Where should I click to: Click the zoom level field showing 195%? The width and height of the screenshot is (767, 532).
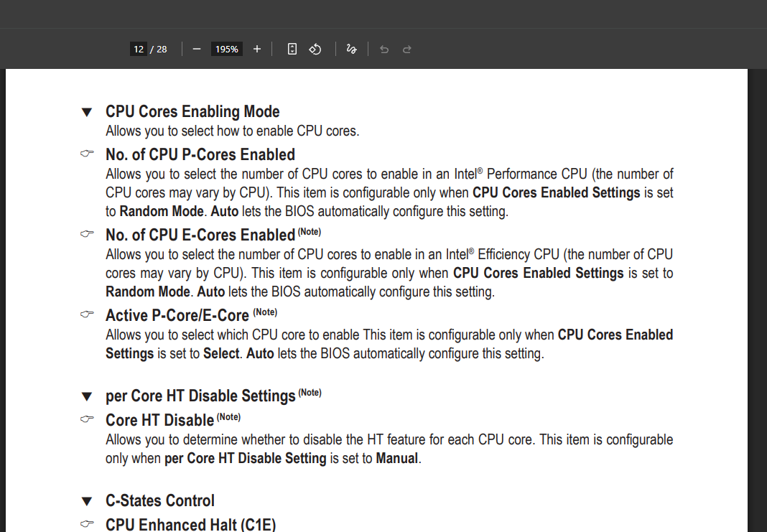(x=226, y=49)
